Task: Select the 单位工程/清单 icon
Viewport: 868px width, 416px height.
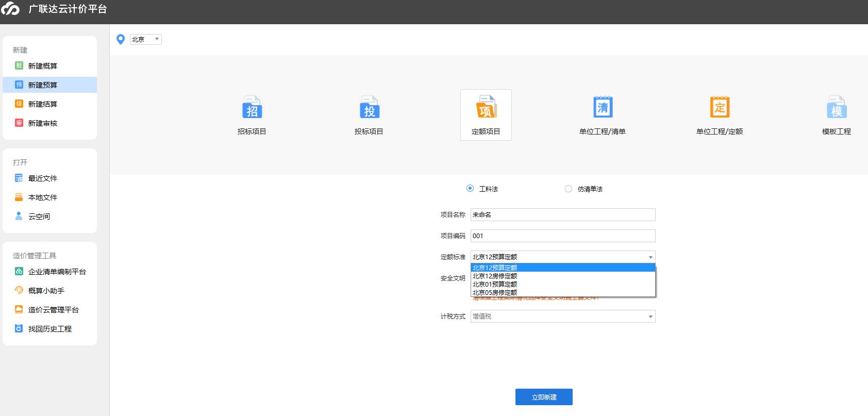Action: tap(603, 107)
